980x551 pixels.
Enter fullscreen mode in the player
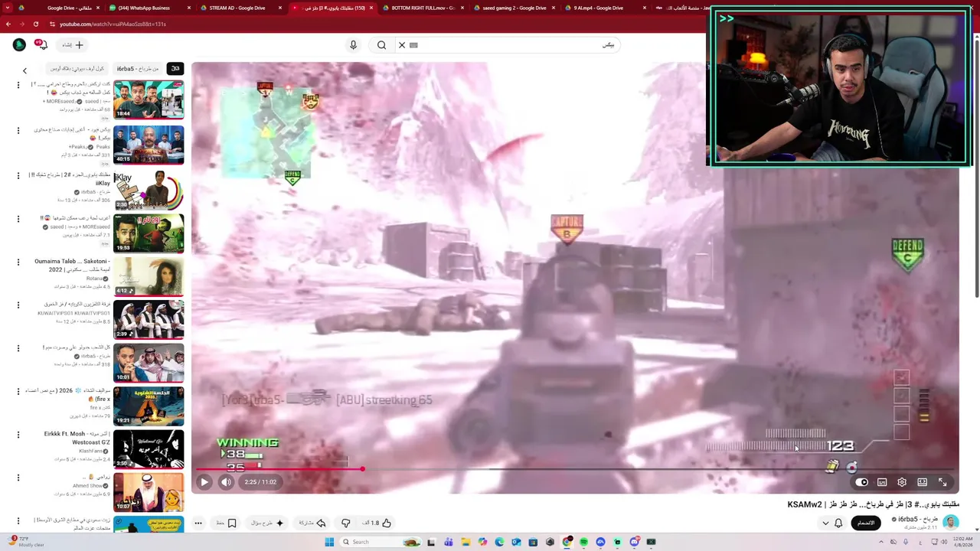pos(942,482)
